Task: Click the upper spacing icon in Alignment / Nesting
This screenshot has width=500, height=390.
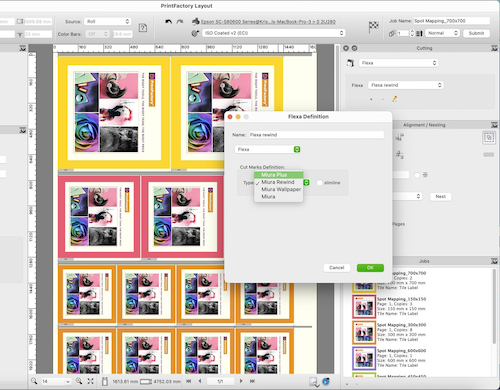Action: (400, 137)
